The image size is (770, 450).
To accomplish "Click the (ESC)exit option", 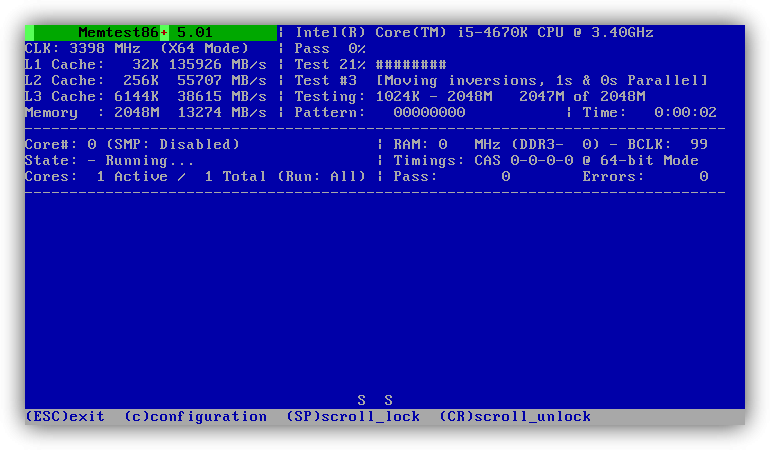I will (x=65, y=417).
